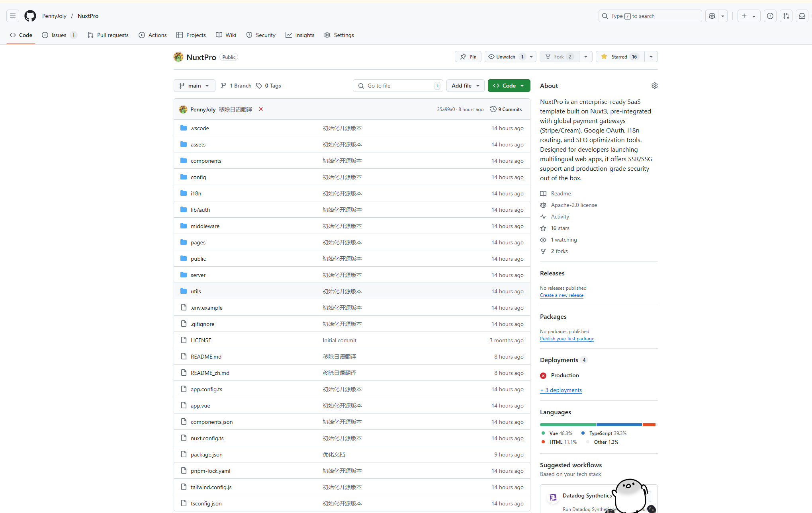Open the green Code dropdown

coord(509,86)
